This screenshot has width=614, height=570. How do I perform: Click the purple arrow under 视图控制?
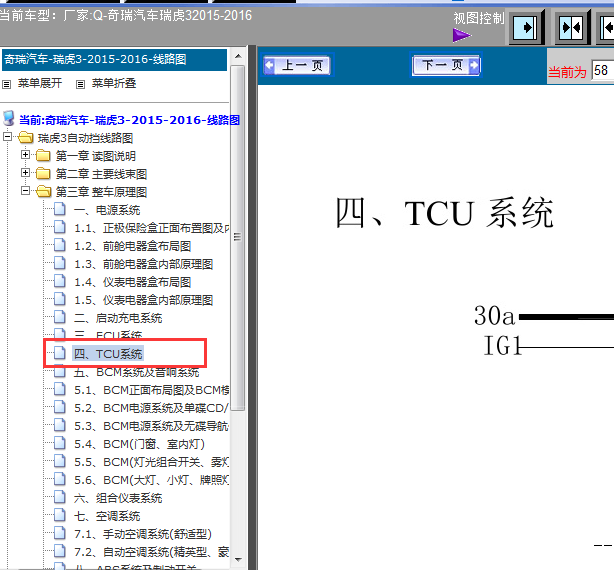(x=462, y=35)
